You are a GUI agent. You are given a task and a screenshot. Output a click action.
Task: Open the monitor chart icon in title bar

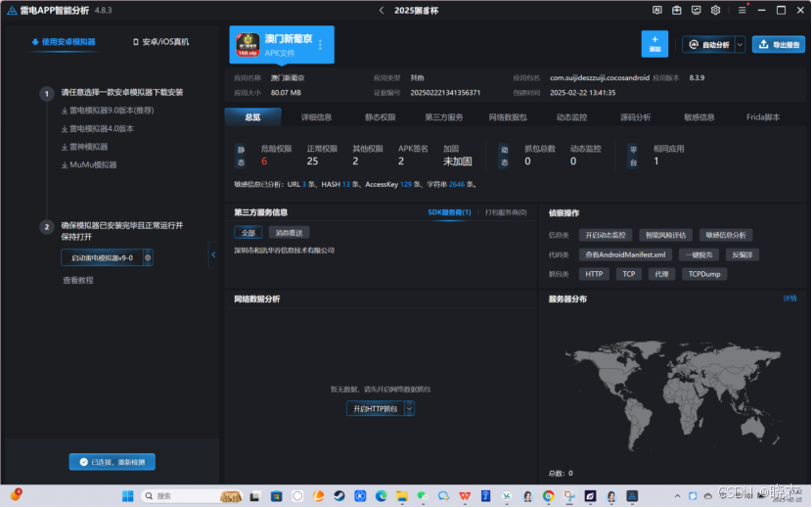[696, 10]
